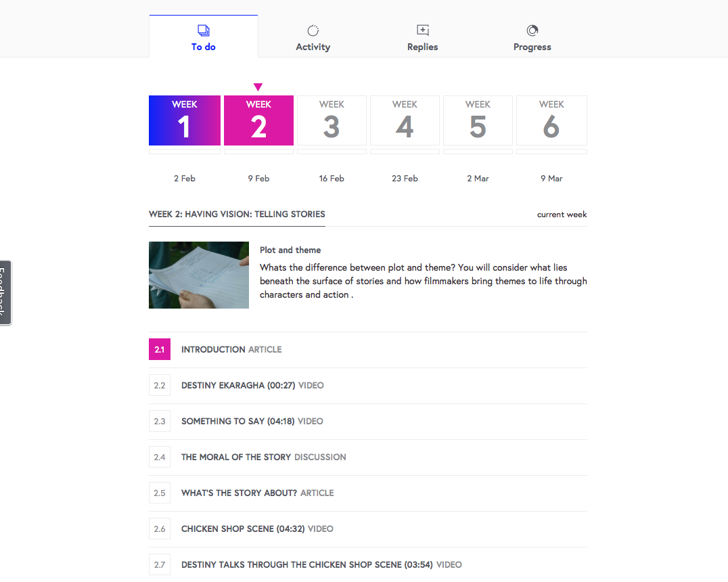Select the 2.1 step number badge
Image resolution: width=728 pixels, height=582 pixels.
(159, 349)
